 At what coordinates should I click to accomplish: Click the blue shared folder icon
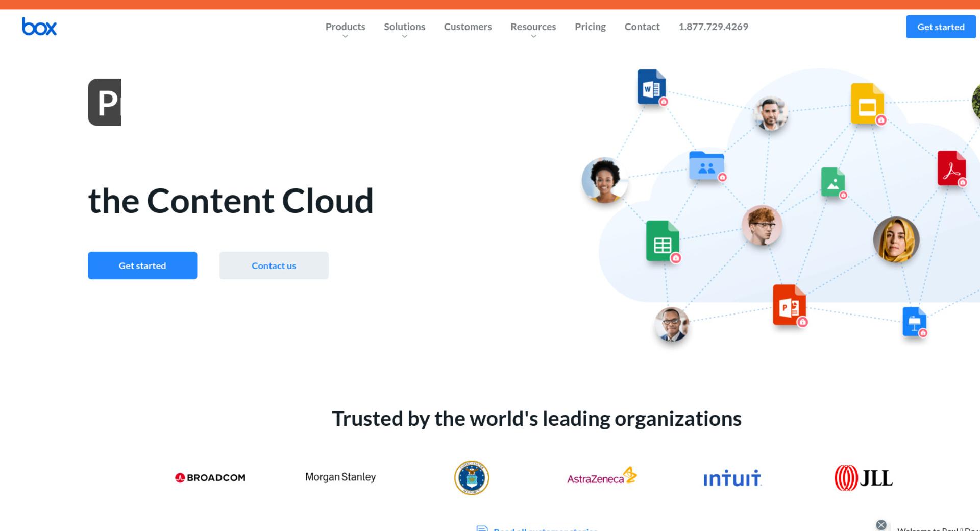click(x=706, y=165)
